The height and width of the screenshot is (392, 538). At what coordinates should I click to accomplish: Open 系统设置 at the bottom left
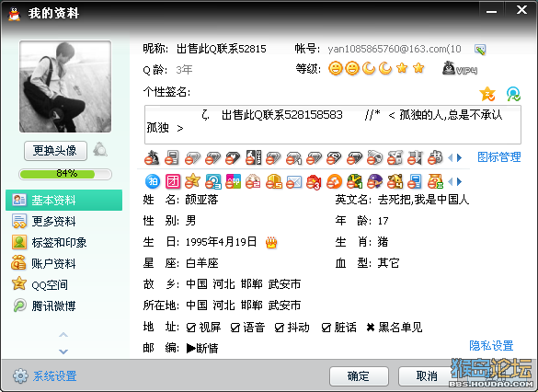[x=45, y=376]
